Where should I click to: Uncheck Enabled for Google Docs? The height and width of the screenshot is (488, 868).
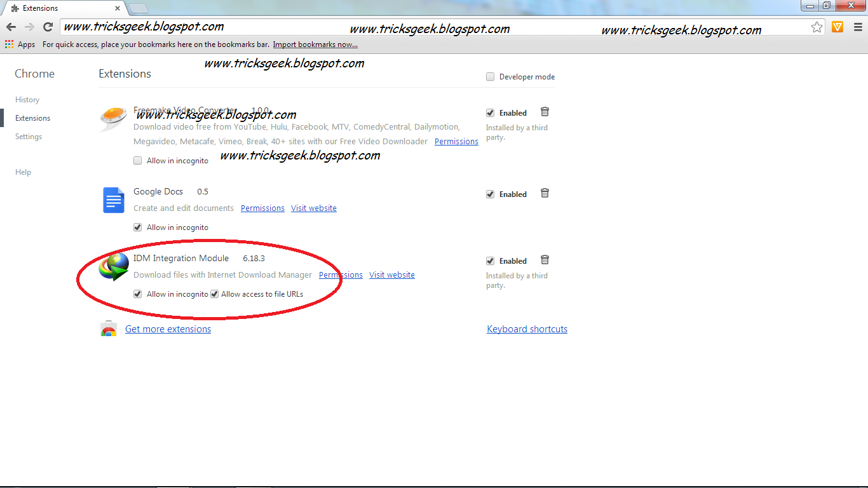490,194
